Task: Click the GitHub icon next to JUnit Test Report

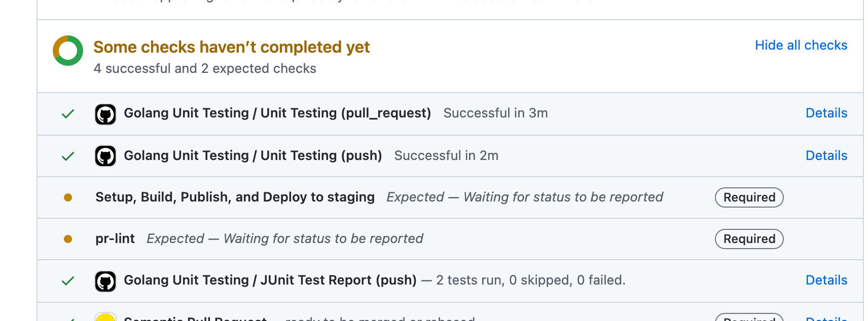Action: (105, 280)
